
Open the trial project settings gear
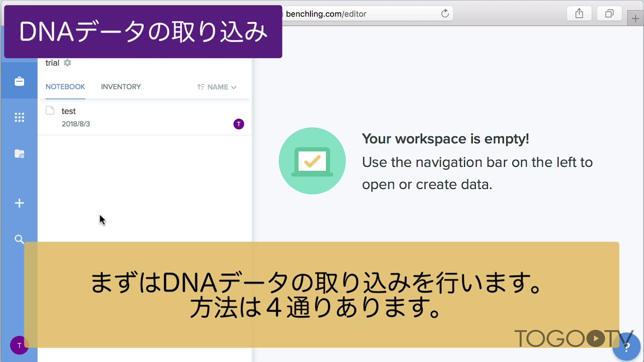point(67,63)
